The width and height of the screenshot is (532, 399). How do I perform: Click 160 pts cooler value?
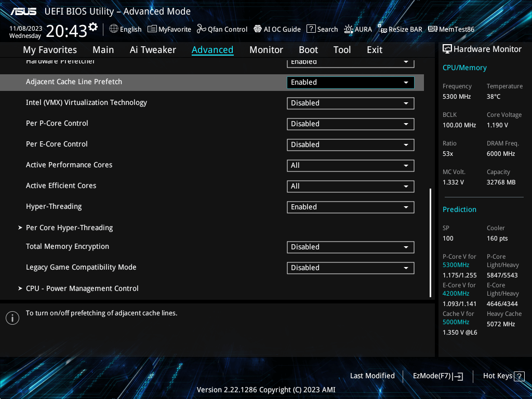point(497,238)
